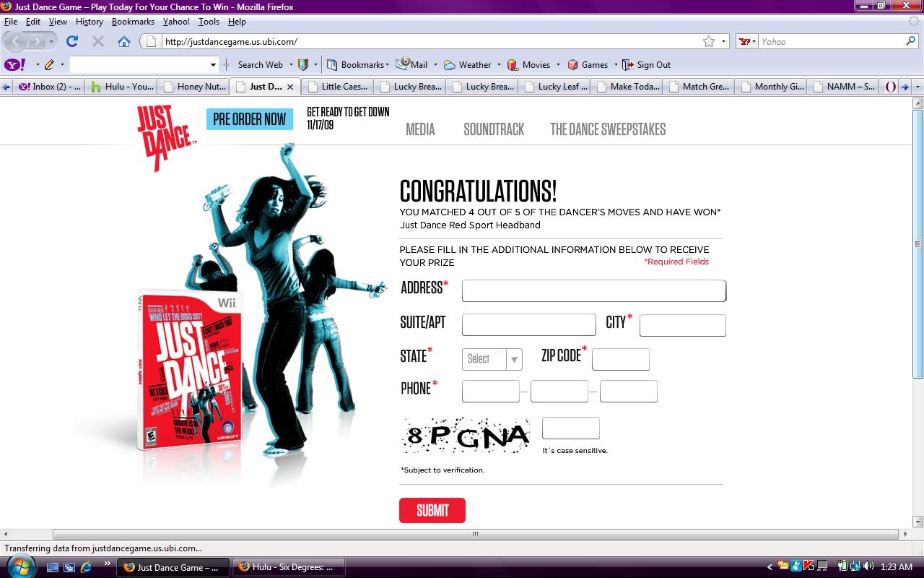Click the Pre Order Now button

(250, 119)
